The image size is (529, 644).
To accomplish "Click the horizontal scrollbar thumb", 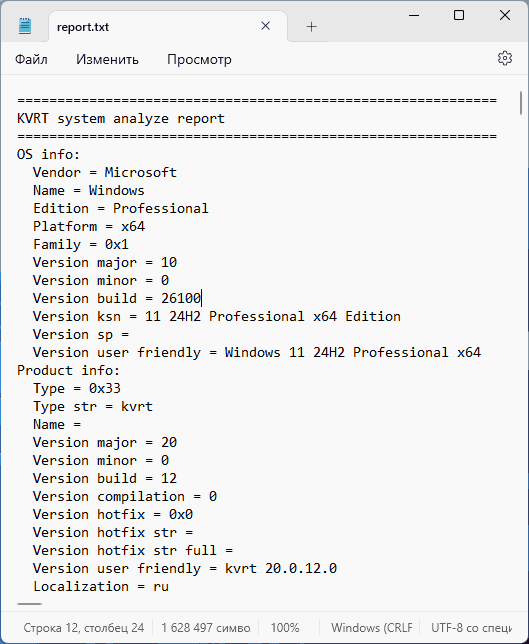I will 30,604.
